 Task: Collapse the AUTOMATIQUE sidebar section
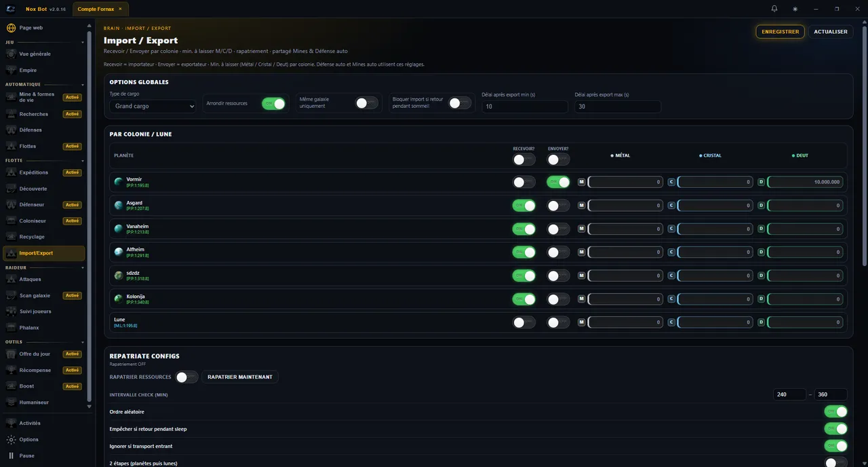click(83, 85)
